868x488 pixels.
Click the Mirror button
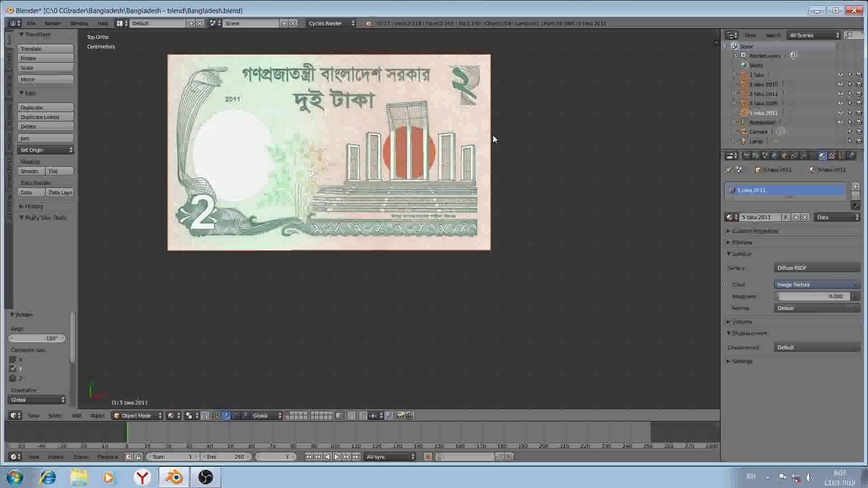click(45, 80)
